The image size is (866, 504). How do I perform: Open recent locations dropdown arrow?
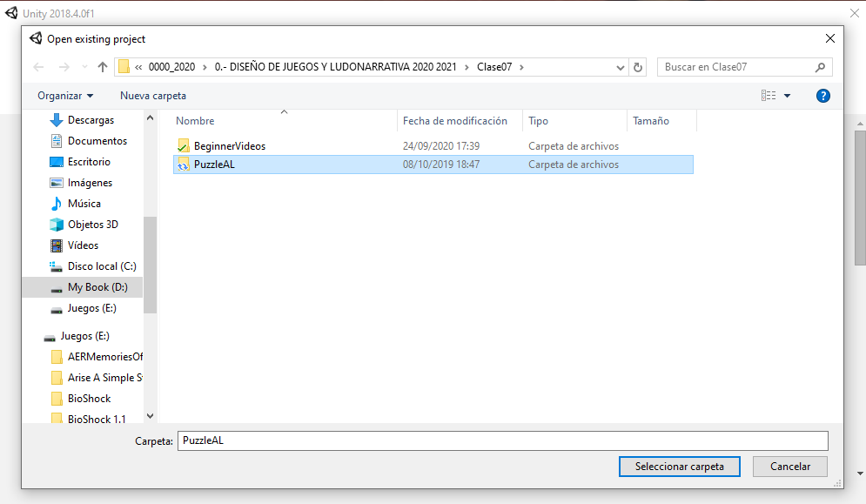[x=84, y=67]
